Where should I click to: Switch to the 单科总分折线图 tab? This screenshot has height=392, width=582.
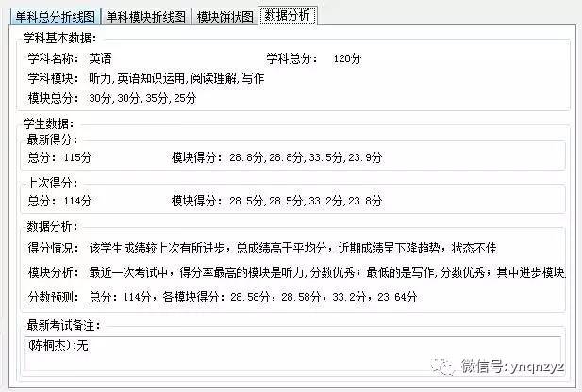click(48, 17)
